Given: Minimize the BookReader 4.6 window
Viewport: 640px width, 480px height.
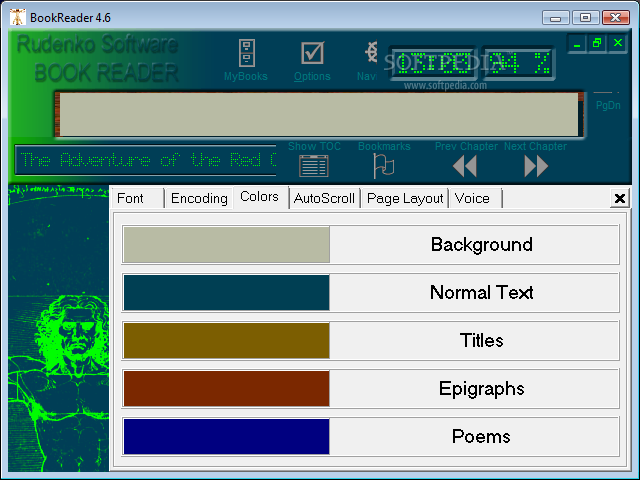Looking at the screenshot, I should 555,18.
